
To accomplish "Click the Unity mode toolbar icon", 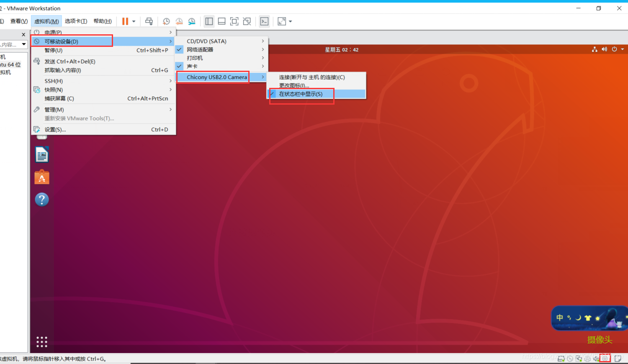I will point(247,21).
